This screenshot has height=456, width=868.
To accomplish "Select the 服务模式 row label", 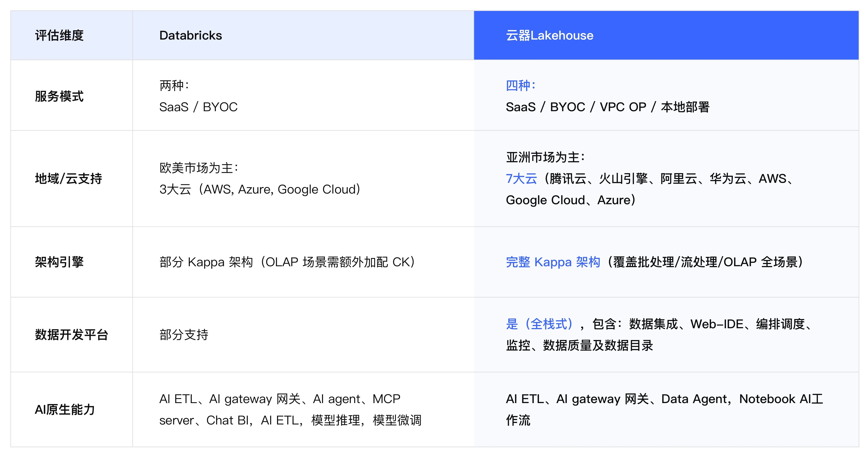I will pos(59,96).
